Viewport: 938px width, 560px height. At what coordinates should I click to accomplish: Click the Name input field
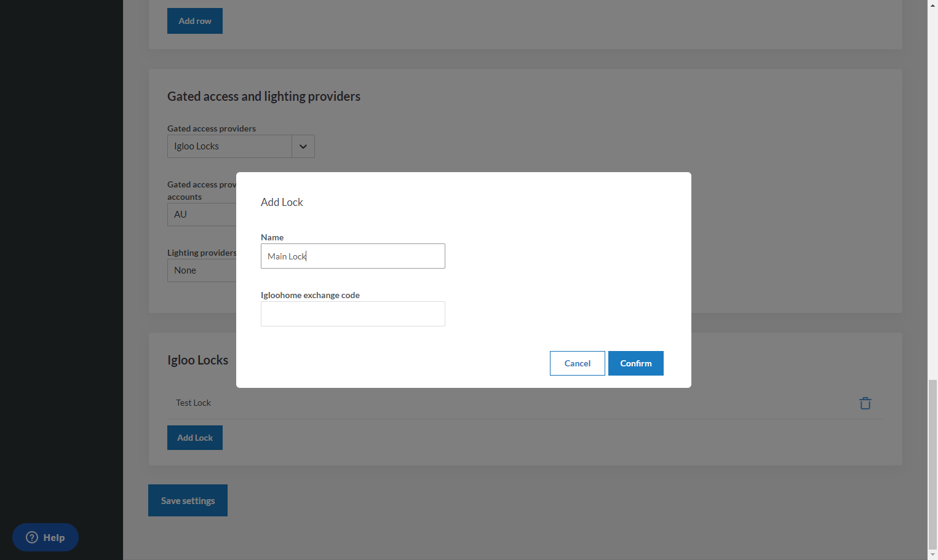click(352, 256)
